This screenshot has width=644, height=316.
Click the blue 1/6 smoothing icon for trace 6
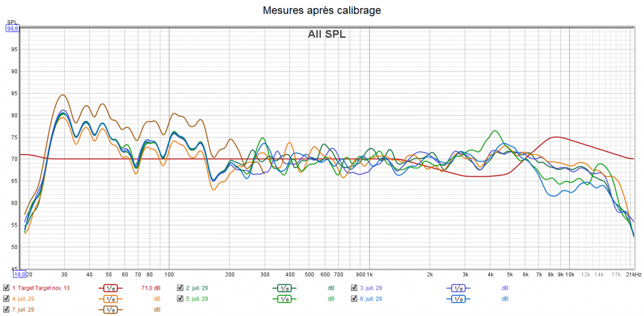[458, 298]
